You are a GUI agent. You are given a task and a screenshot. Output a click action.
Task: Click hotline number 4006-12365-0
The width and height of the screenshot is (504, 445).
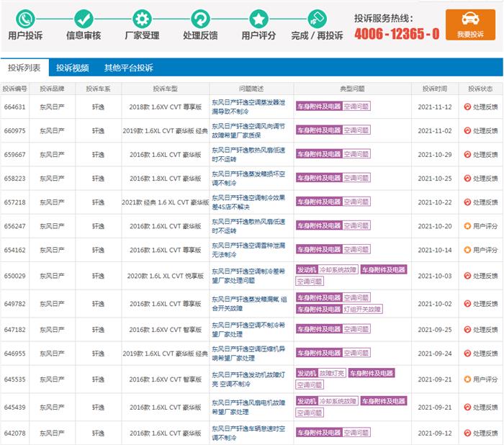pos(397,34)
